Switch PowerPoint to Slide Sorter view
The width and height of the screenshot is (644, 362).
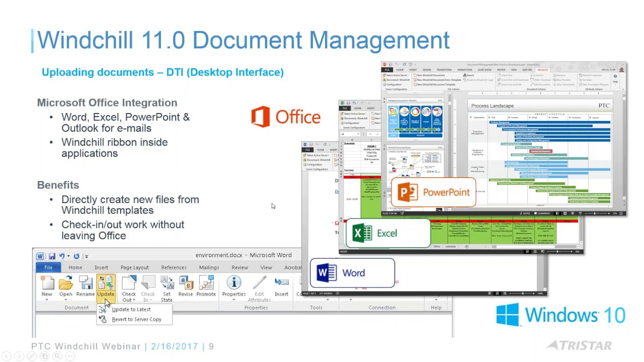pos(565,214)
